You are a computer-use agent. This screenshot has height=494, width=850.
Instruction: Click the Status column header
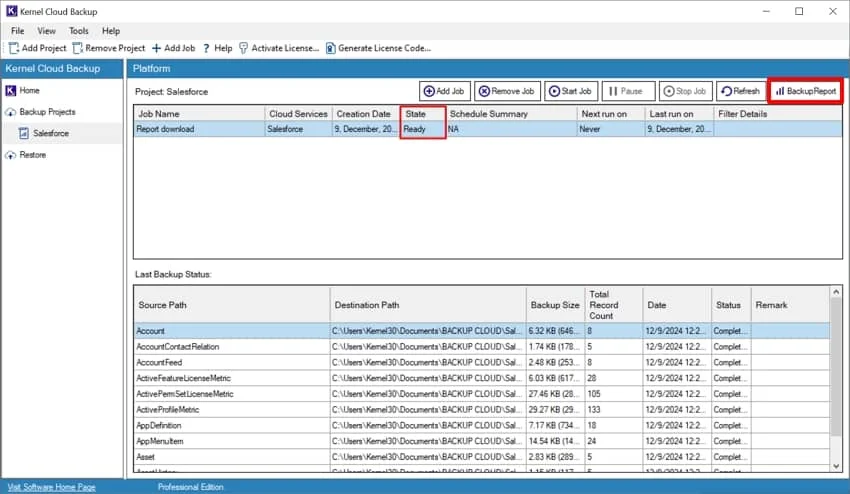pos(731,305)
